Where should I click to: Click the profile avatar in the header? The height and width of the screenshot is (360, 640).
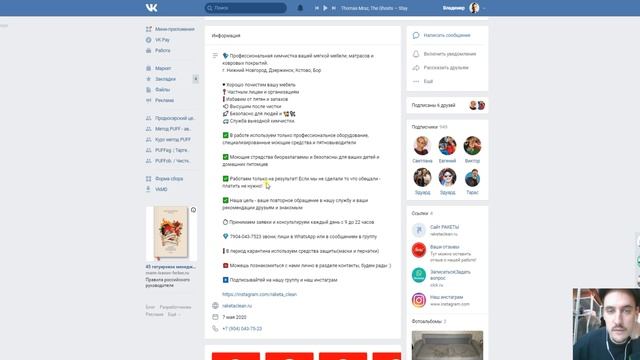click(x=474, y=8)
